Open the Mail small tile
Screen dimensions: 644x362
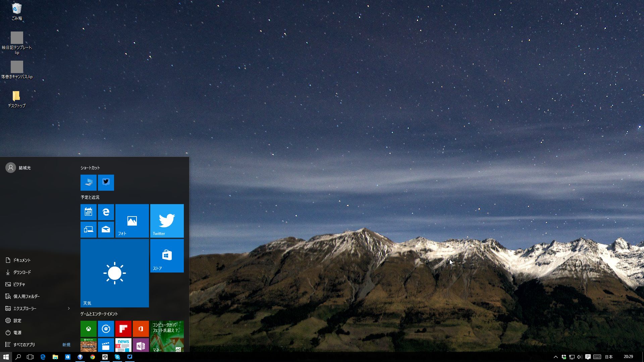click(x=106, y=229)
